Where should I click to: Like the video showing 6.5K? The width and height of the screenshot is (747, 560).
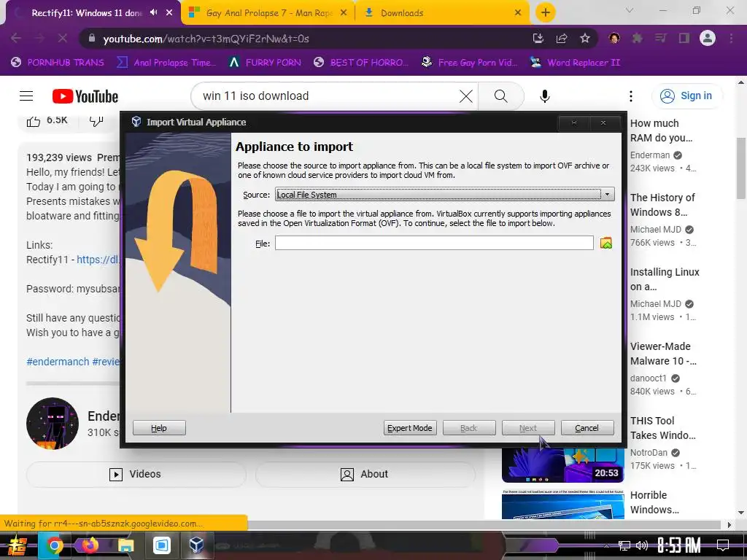pos(47,120)
